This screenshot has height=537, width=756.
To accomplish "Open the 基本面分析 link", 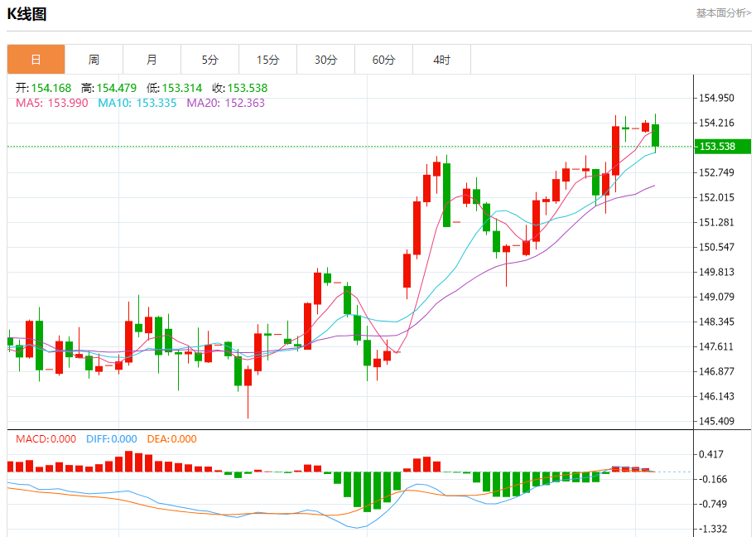I will click(723, 13).
